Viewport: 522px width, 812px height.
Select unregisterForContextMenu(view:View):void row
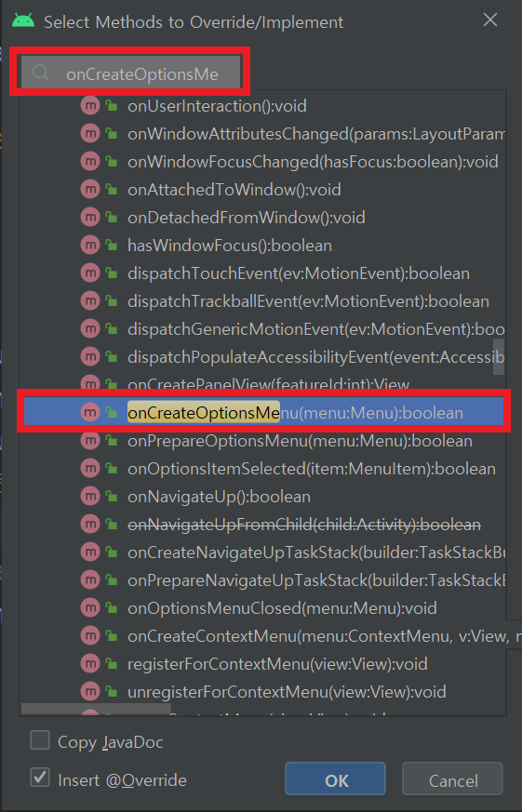[x=262, y=692]
